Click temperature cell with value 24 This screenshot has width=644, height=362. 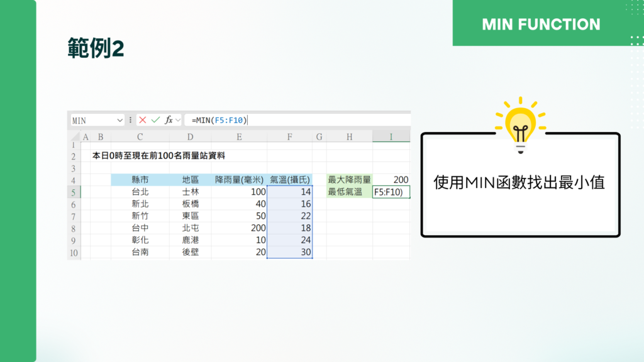tap(289, 240)
